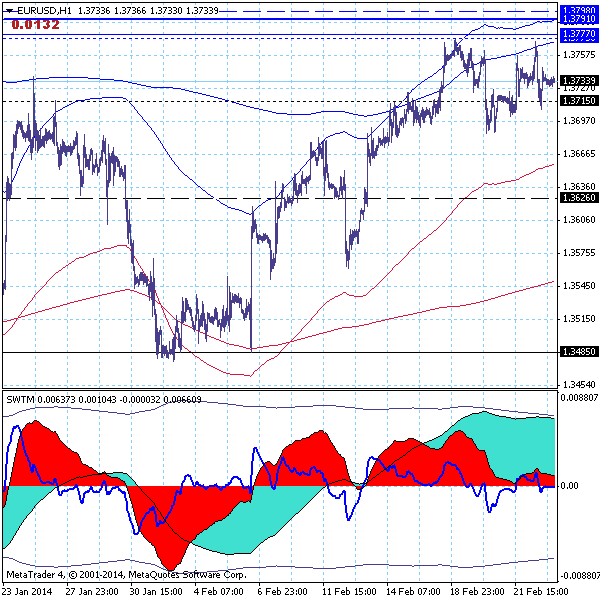Click the black 1.37150 level tag
The width and height of the screenshot is (600, 600).
tap(579, 101)
